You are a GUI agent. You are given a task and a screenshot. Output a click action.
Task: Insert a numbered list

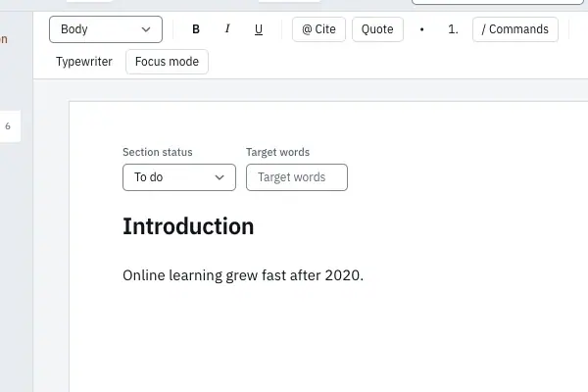453,29
